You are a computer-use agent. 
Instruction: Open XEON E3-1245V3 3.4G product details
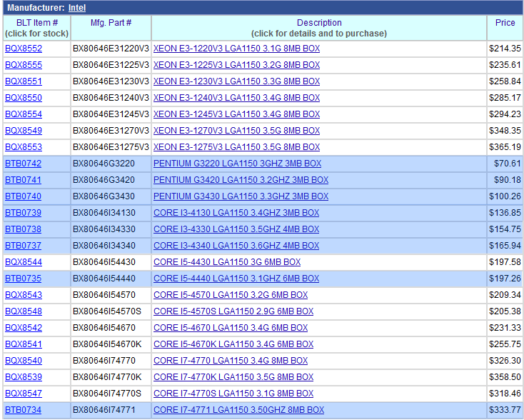[236, 114]
